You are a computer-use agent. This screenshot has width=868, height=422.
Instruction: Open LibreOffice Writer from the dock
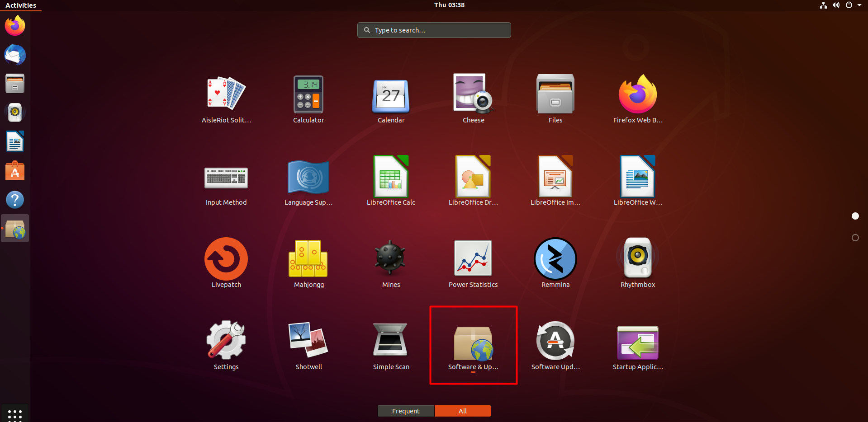(15, 141)
